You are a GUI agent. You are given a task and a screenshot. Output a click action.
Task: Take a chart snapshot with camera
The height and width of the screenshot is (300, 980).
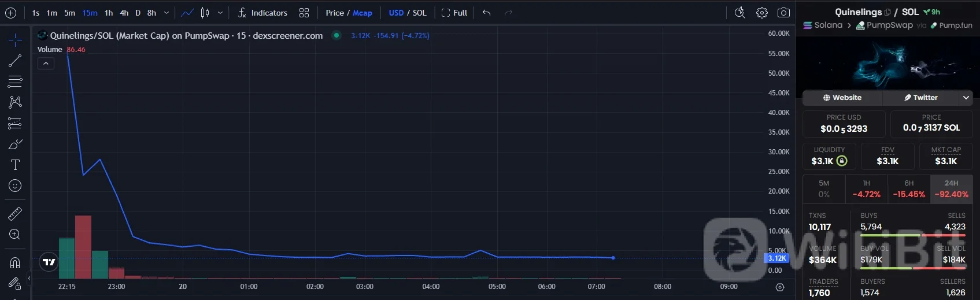pyautogui.click(x=783, y=13)
